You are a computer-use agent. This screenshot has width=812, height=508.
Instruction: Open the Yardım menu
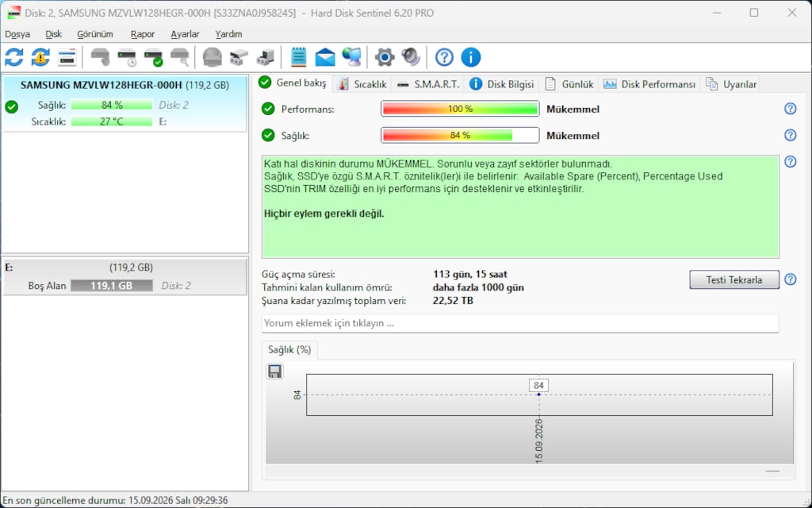[228, 34]
